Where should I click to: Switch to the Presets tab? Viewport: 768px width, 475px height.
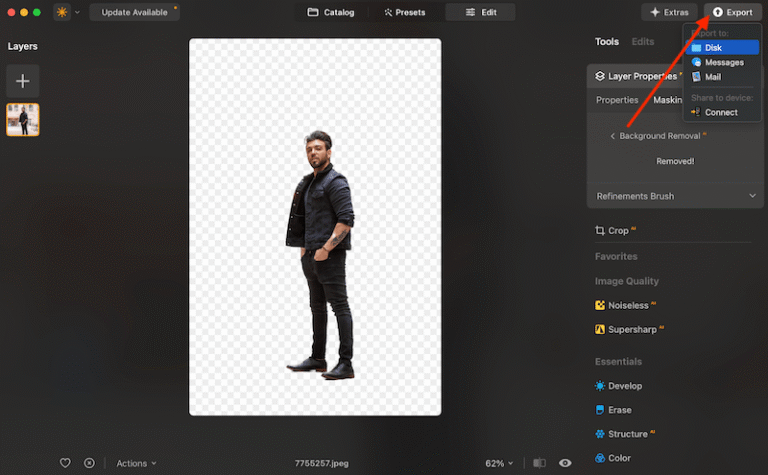[405, 12]
